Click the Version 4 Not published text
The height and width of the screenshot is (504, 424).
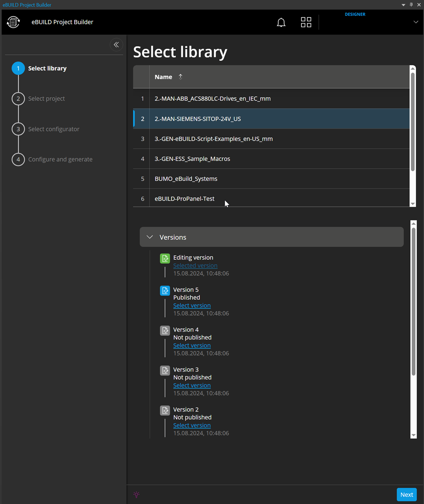point(192,337)
